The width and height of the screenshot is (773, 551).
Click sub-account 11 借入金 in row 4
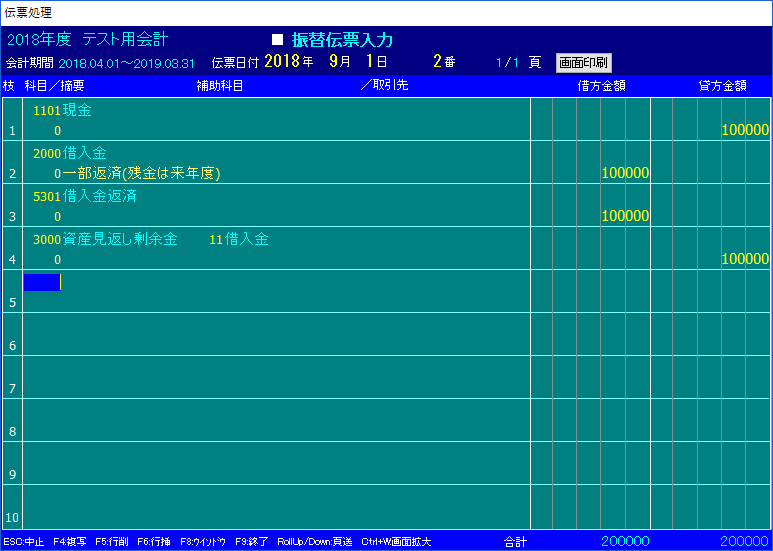239,240
